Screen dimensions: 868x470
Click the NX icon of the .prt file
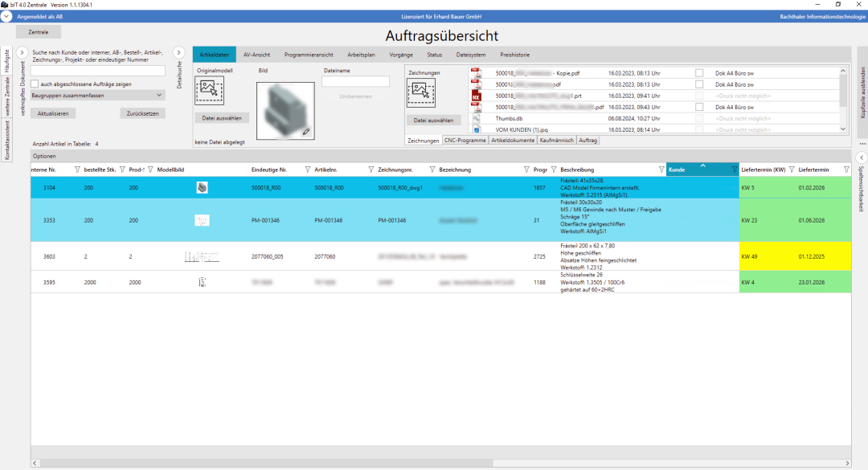[x=476, y=96]
